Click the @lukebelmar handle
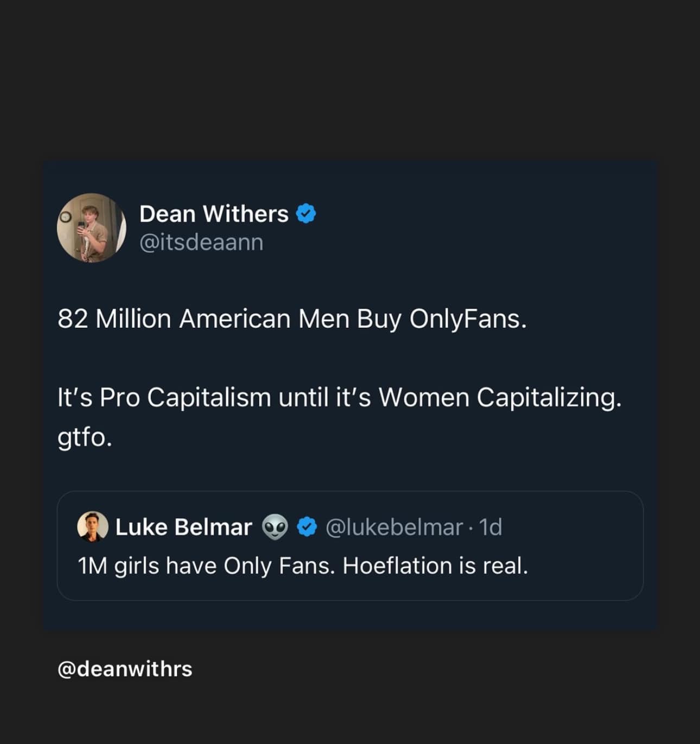The width and height of the screenshot is (700, 744). click(x=393, y=527)
